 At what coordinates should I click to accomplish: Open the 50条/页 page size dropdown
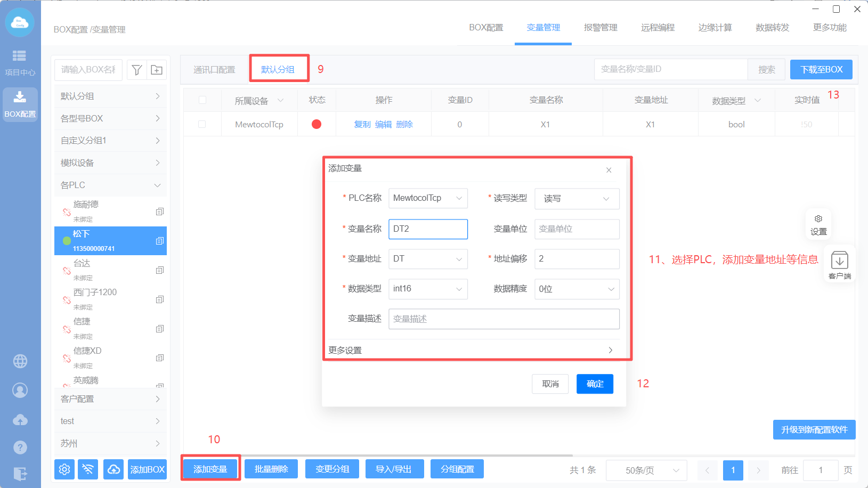coord(646,470)
